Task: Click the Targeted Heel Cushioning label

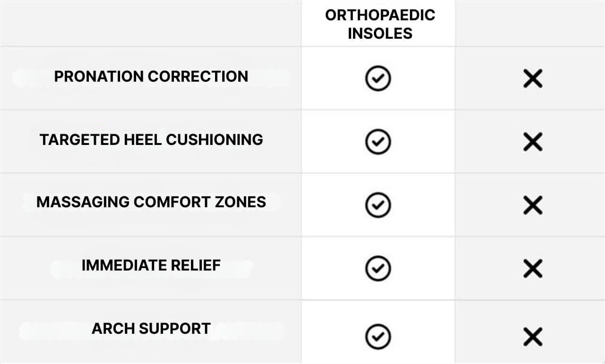Action: [151, 140]
